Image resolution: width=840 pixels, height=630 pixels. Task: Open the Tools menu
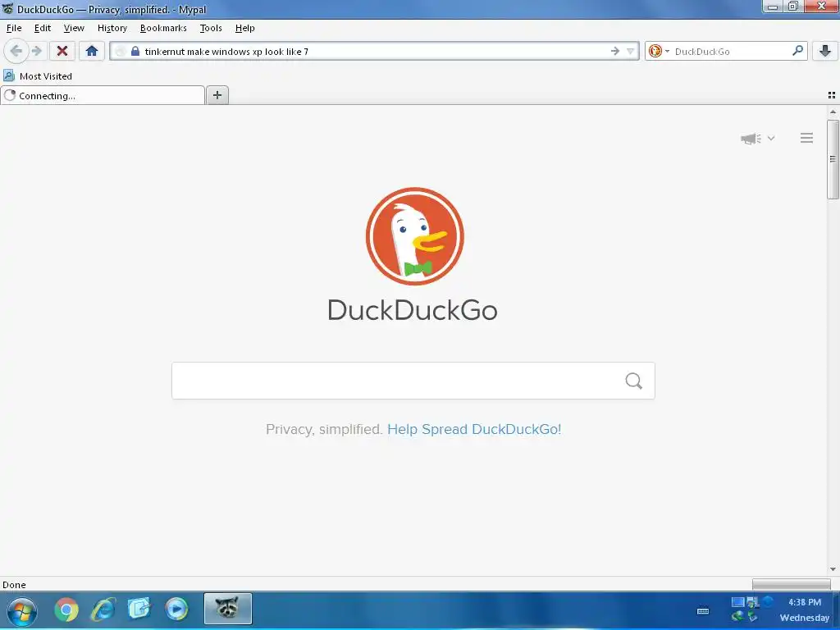coord(211,29)
